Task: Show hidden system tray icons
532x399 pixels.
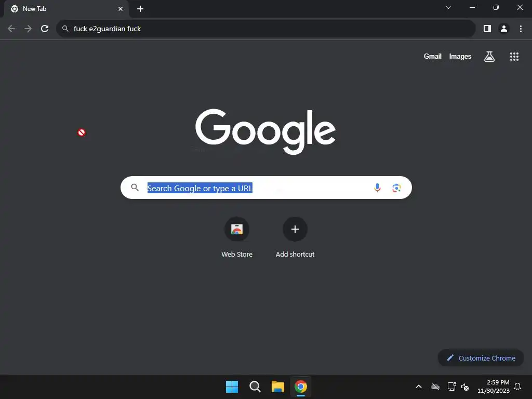Action: point(419,387)
